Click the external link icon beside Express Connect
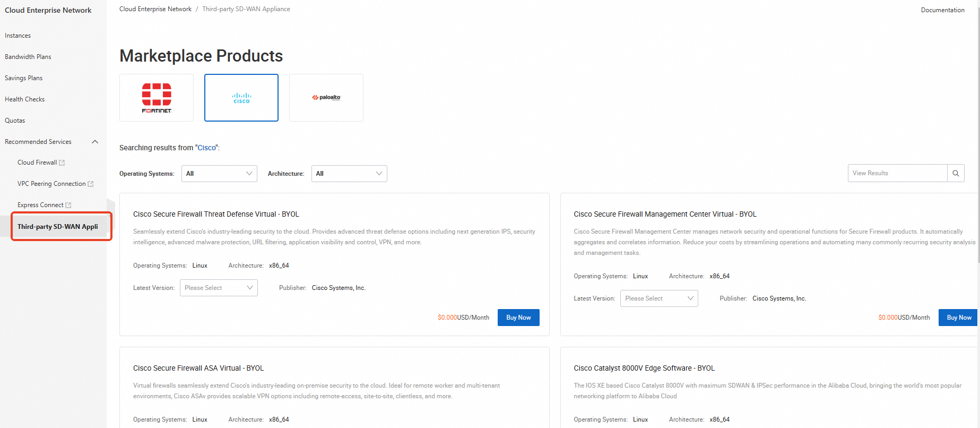 tap(68, 205)
